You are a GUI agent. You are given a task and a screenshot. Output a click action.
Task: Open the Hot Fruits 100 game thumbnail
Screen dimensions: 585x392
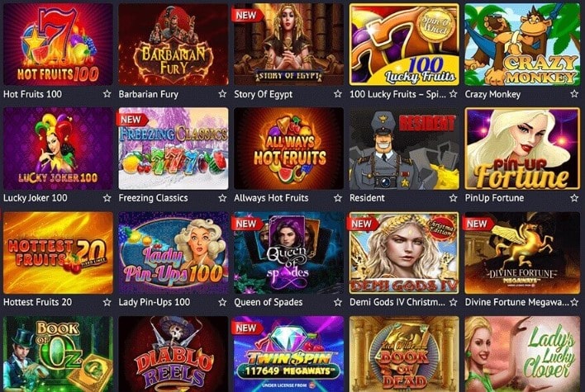pyautogui.click(x=58, y=45)
